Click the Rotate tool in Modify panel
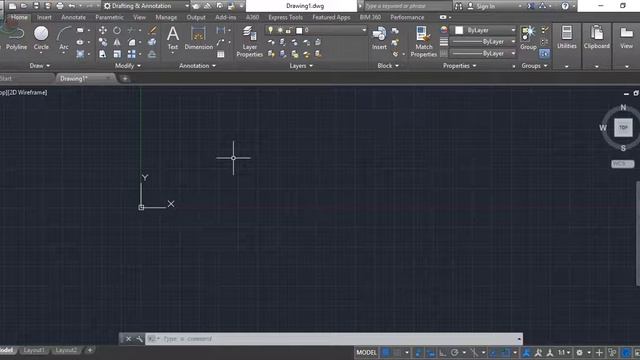The height and width of the screenshot is (360, 640). (x=117, y=30)
